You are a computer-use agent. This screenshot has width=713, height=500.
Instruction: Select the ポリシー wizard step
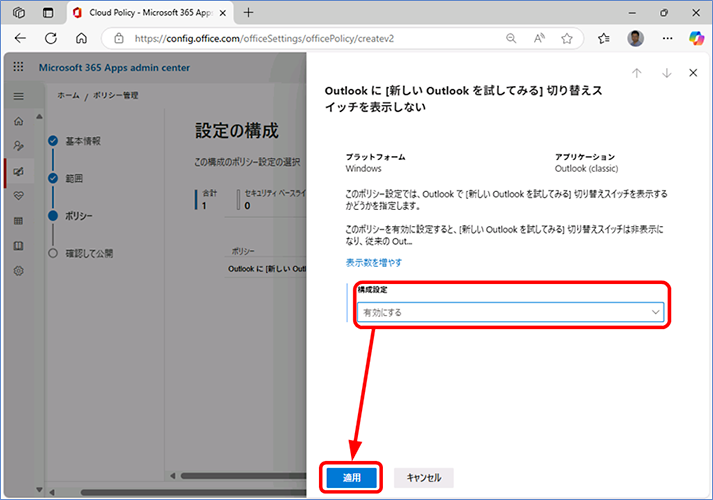click(70, 216)
